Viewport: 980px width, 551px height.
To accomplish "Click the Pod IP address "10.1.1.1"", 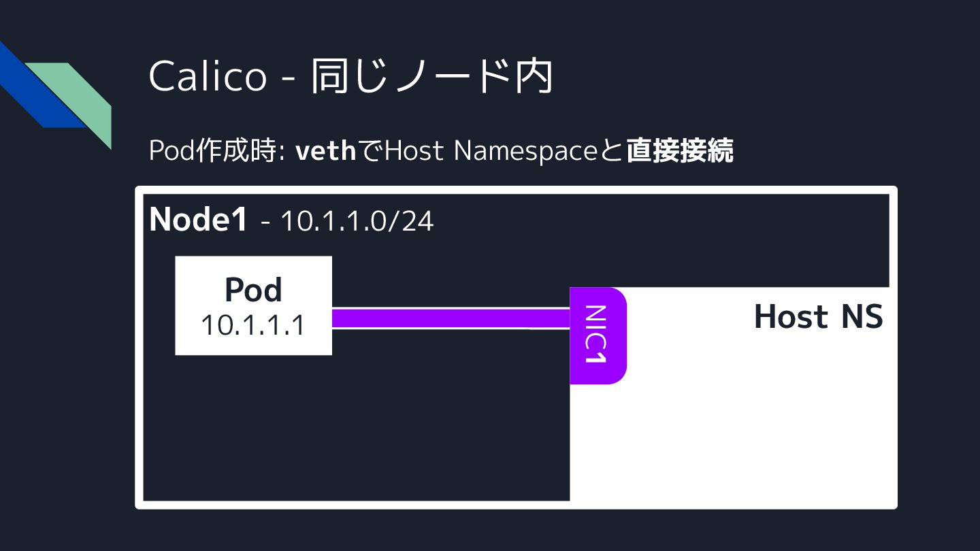I will [252, 326].
